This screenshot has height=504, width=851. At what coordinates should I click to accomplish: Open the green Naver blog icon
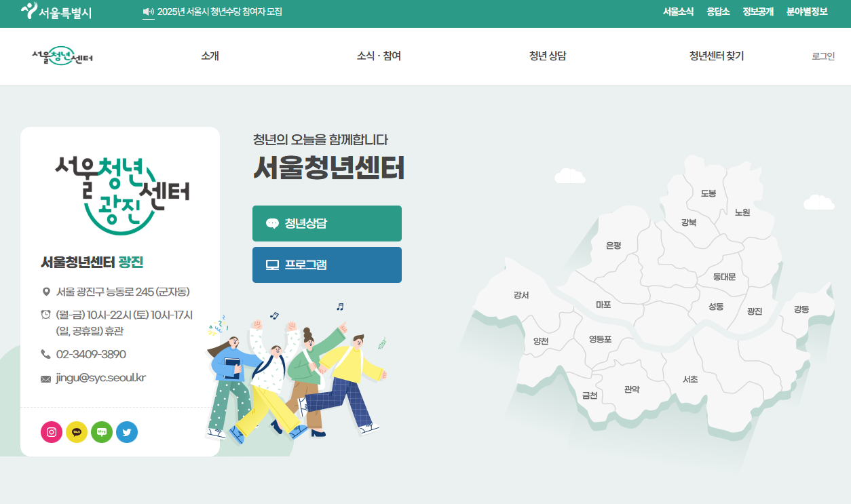coord(102,432)
